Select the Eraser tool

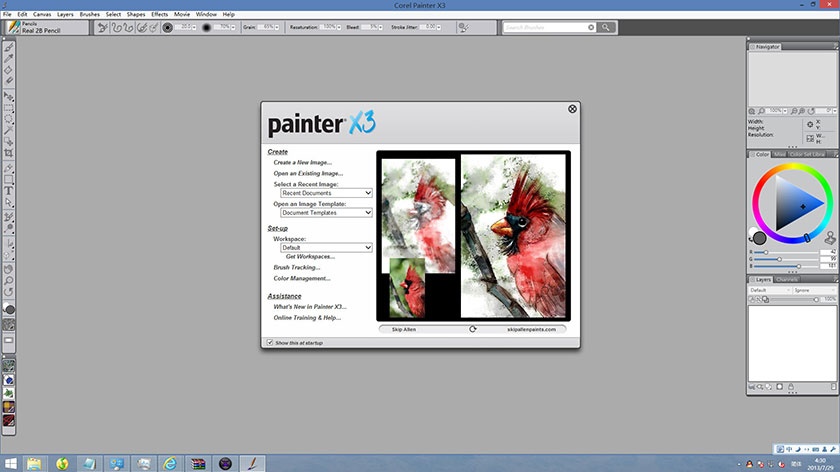(x=9, y=81)
